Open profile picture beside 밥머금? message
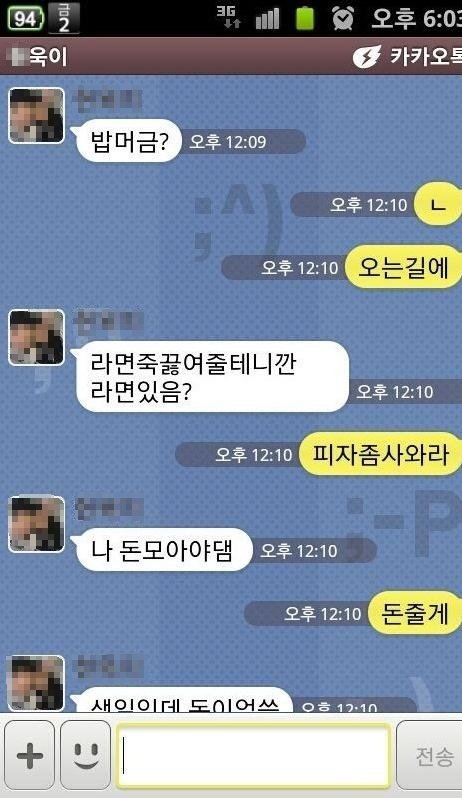462x798 pixels. (x=37, y=116)
